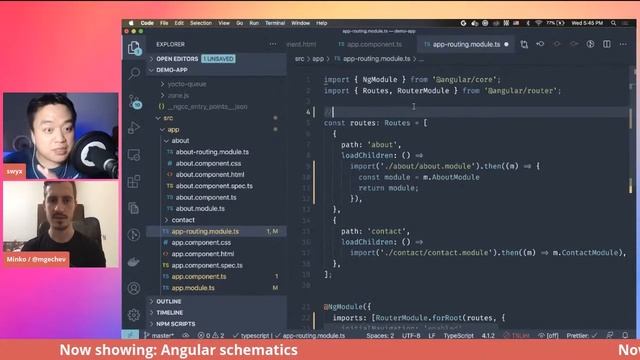Image resolution: width=640 pixels, height=360 pixels.
Task: Click Spaces: 2 indentation setting
Action: 380,336
